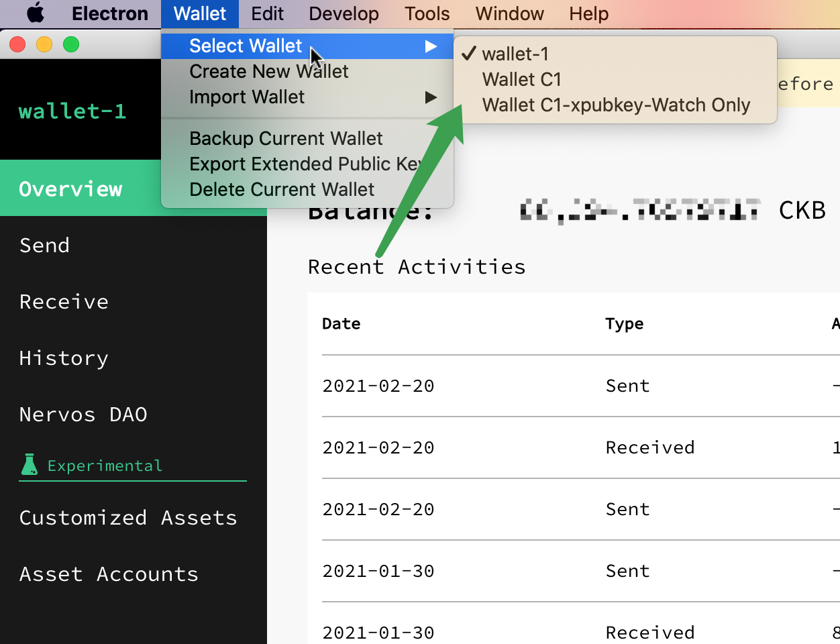This screenshot has width=840, height=644.
Task: Select the checked wallet-1 entry
Action: click(615, 54)
